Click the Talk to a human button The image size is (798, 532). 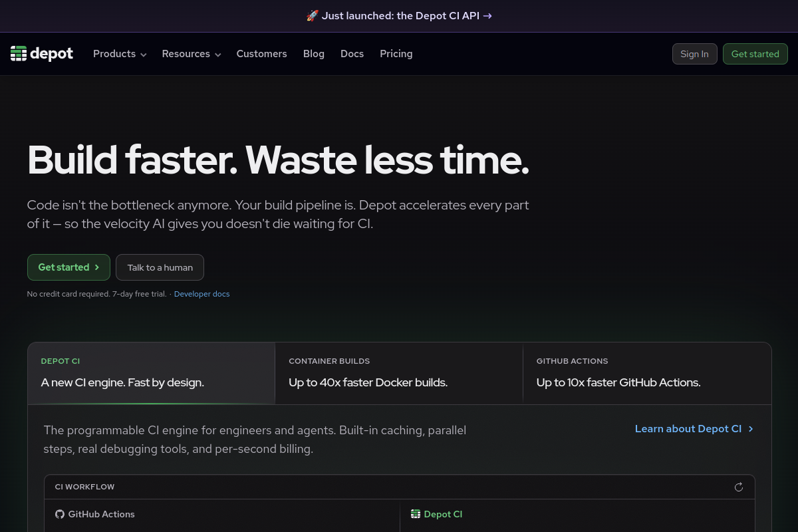[x=160, y=267]
